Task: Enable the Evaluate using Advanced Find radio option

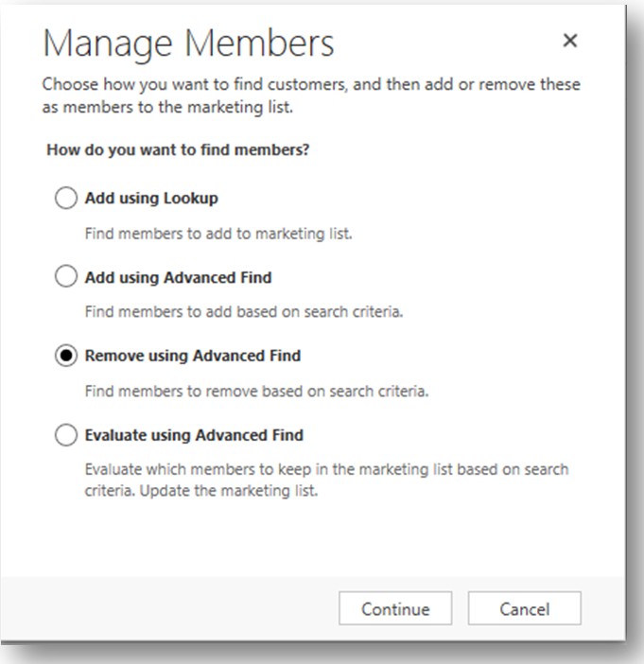Action: (66, 435)
